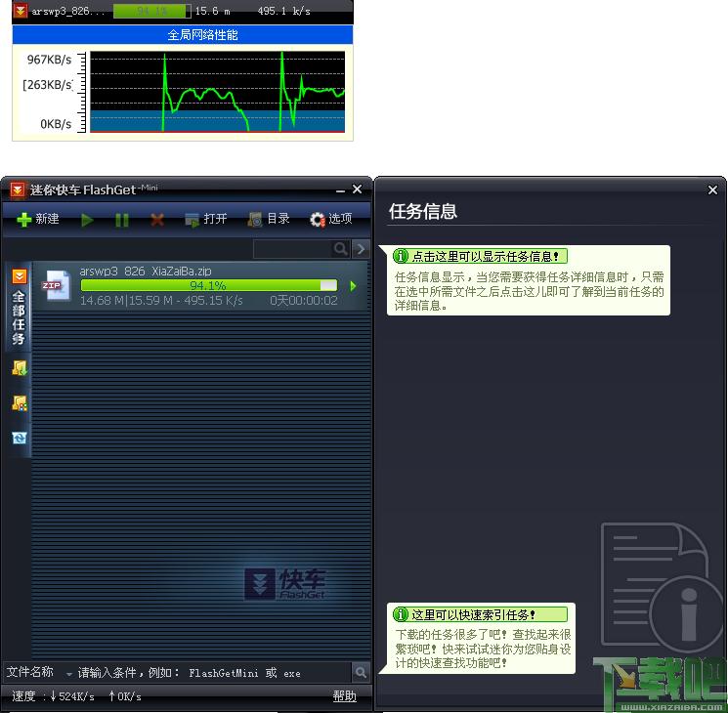The image size is (728, 713).
Task: Select the blue refresh sidebar icon
Action: [x=19, y=438]
